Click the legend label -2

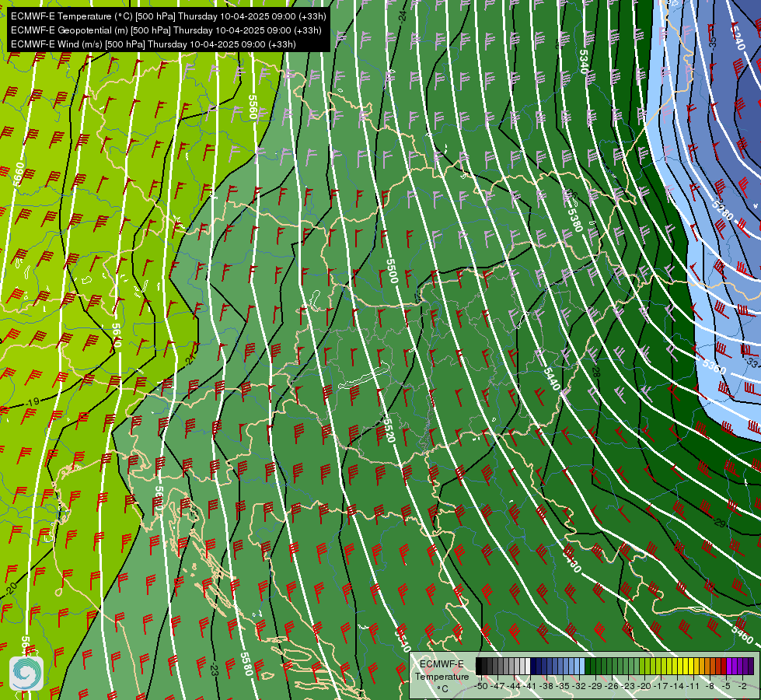[742, 686]
